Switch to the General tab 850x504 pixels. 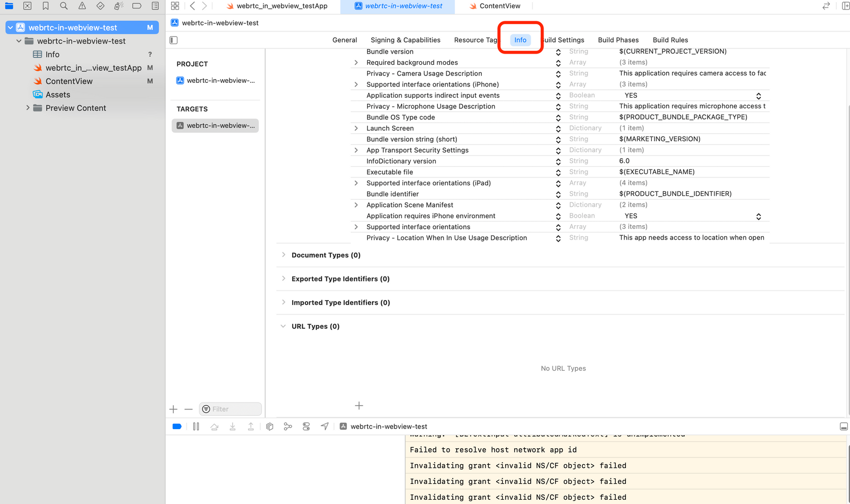345,40
